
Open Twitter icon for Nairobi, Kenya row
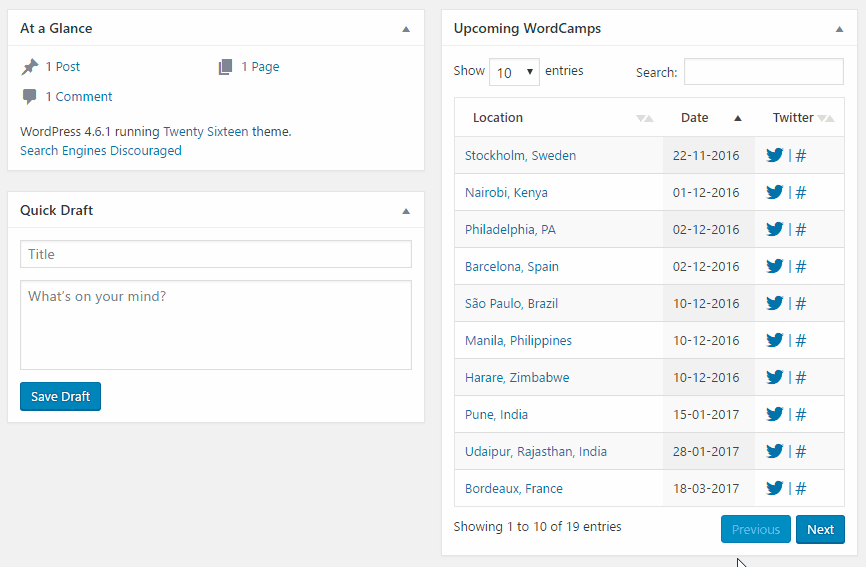(x=774, y=192)
